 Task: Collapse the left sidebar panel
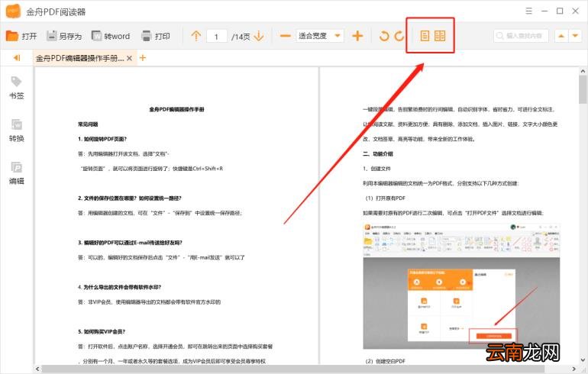pos(17,58)
